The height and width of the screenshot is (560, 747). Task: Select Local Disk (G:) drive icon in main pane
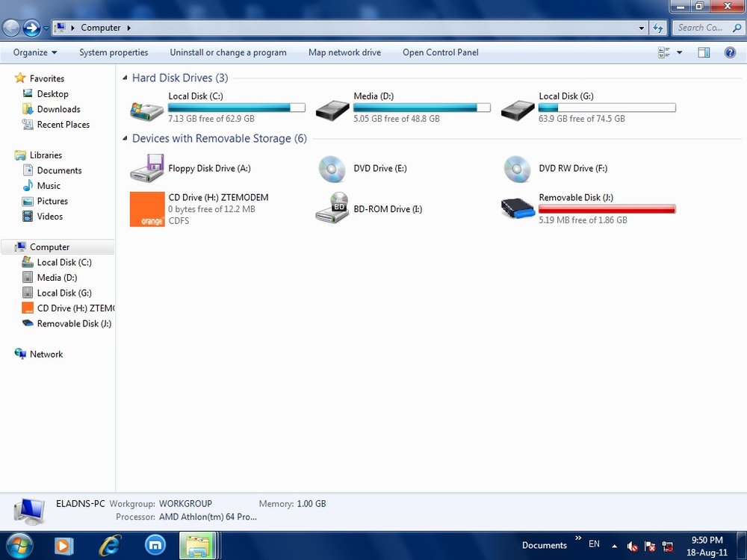tap(518, 111)
